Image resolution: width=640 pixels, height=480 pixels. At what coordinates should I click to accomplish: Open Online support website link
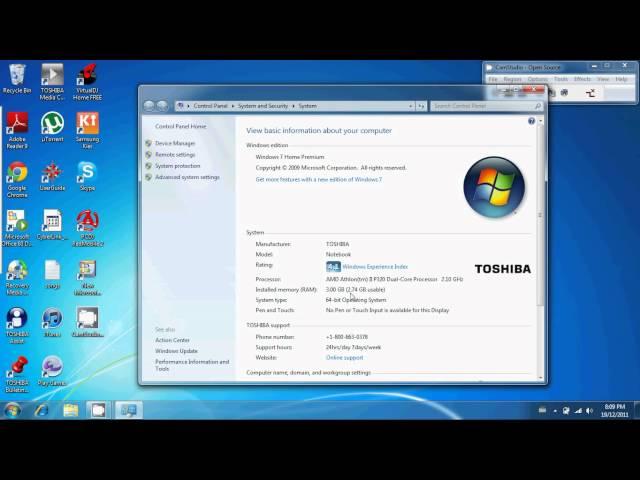(x=344, y=358)
